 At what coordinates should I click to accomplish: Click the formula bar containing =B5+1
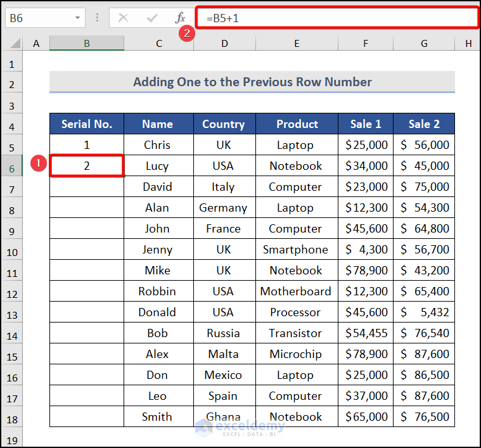pos(336,18)
